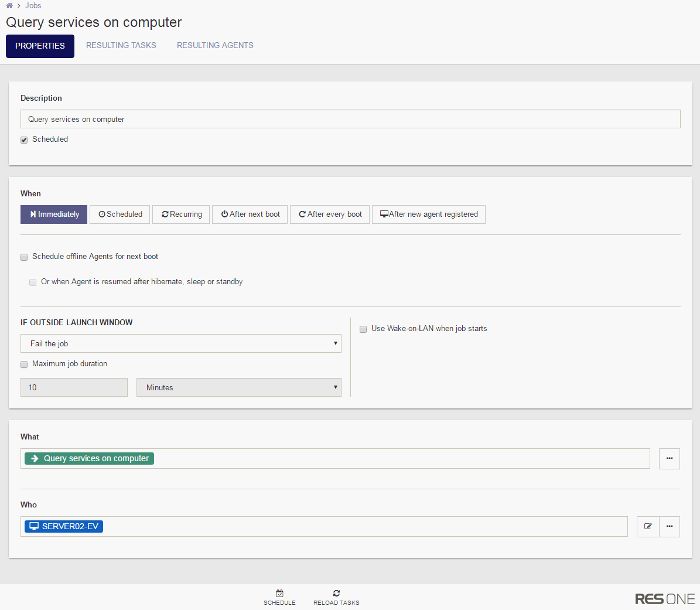The width and height of the screenshot is (700, 610).
Task: Go to Jobs via breadcrumb link
Action: point(33,6)
